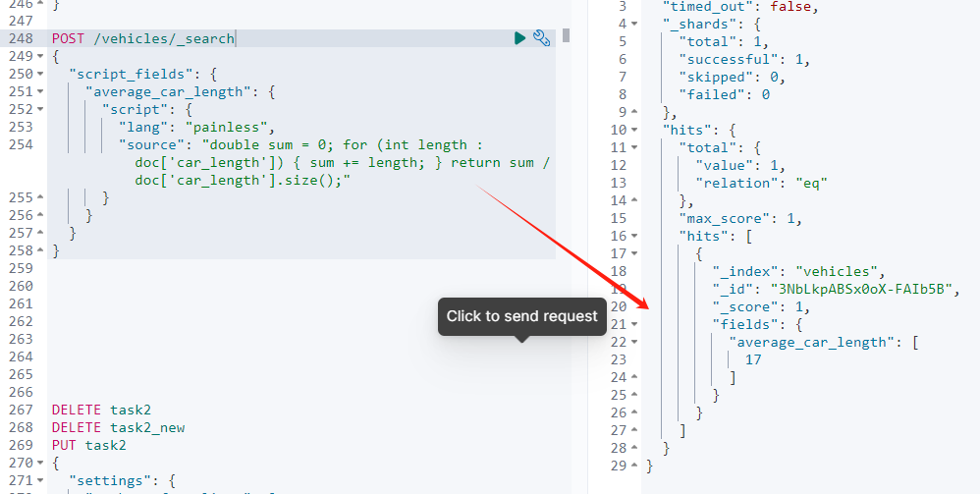This screenshot has height=494, width=980.
Task: Click the fold-end marker at editor line 255
Action: point(40,197)
